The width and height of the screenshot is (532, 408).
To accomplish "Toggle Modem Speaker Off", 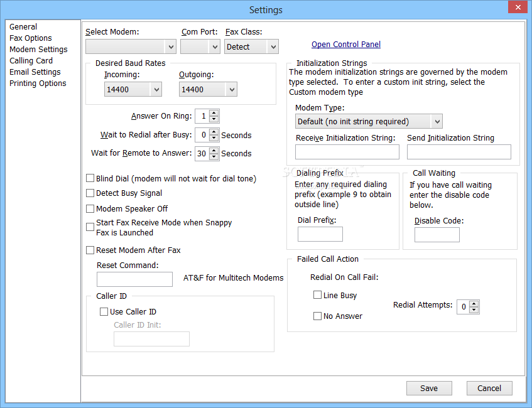I will [90, 208].
